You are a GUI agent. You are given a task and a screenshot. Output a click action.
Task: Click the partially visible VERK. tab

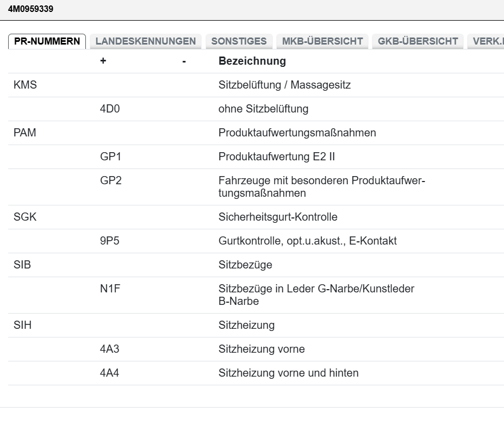pyautogui.click(x=487, y=41)
